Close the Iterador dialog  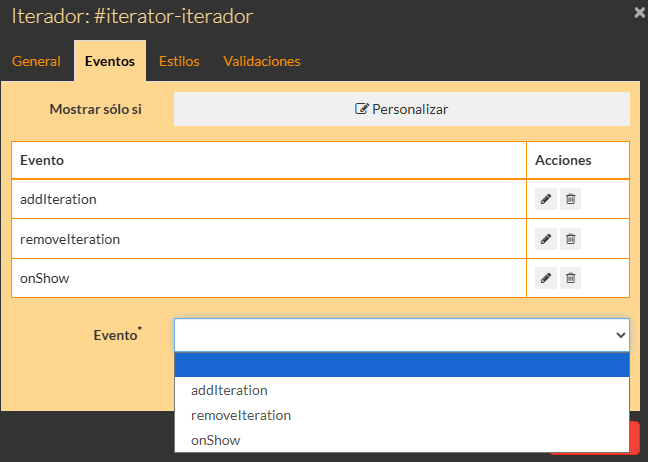coord(640,13)
